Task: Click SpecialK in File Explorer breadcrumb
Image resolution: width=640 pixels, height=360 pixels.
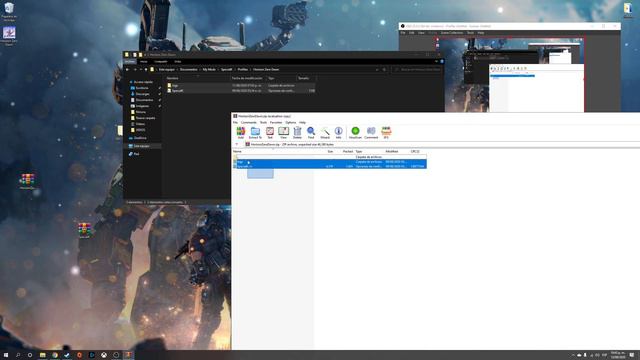Action: tap(227, 70)
